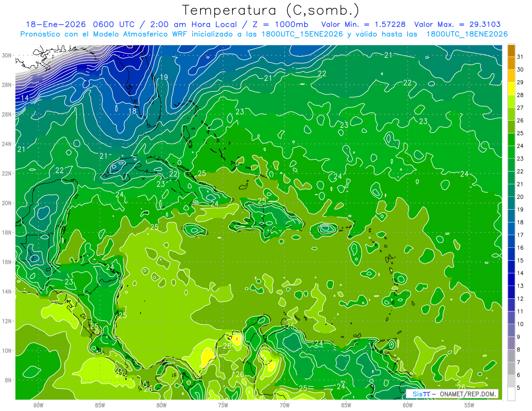Screen dimensions: 532x411
Task: Click the "18N" latitude axis label
Action: coord(7,232)
